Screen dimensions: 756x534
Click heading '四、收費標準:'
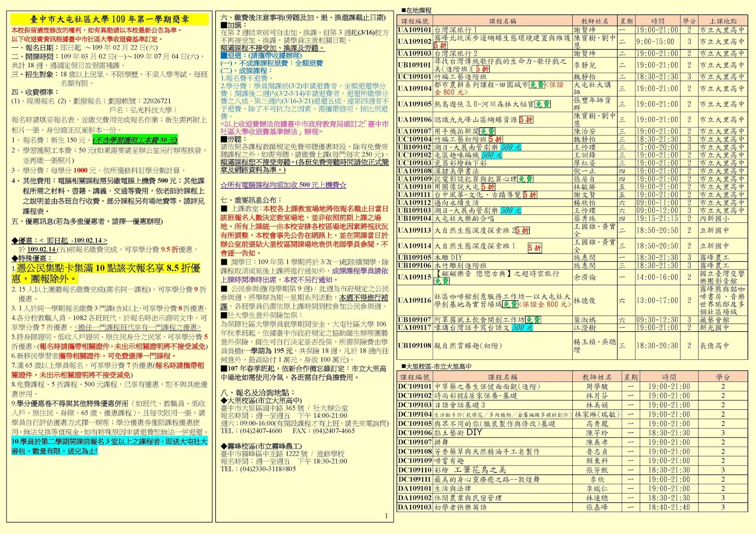point(35,92)
